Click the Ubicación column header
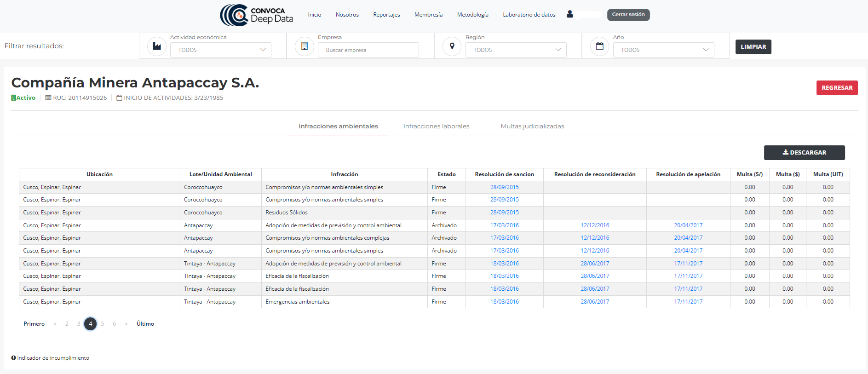Screen dimensions: 868x374 tap(99, 174)
